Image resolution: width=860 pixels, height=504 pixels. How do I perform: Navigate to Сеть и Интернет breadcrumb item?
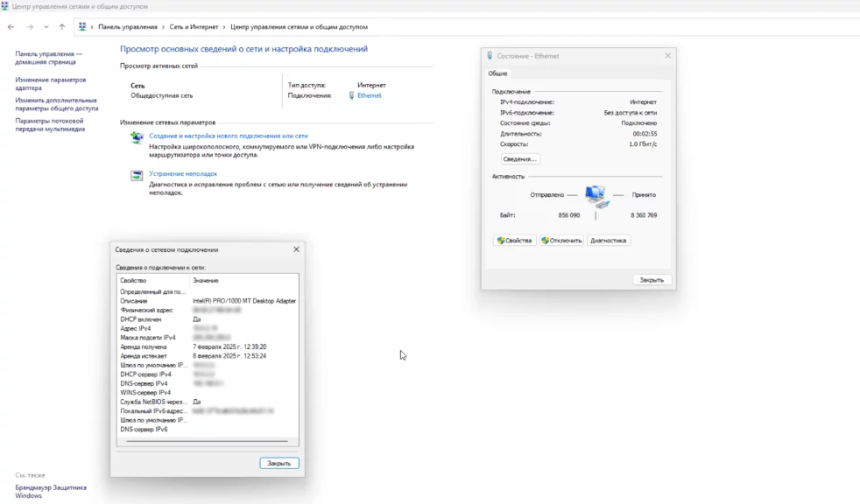tap(194, 27)
